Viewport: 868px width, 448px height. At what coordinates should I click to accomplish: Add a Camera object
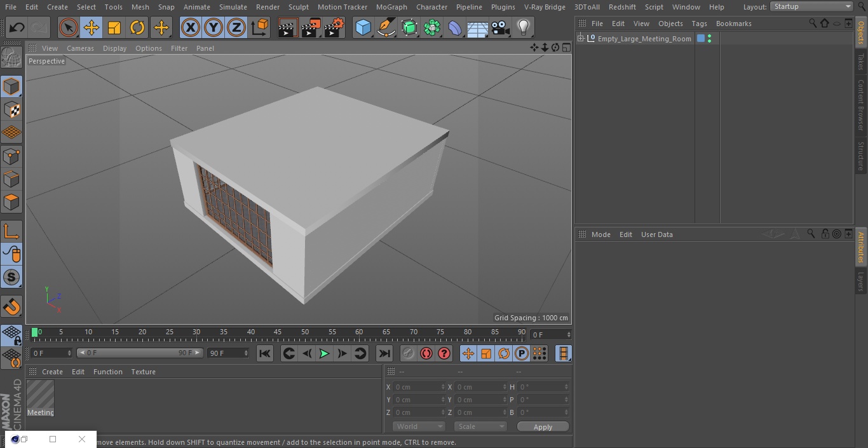(x=501, y=28)
